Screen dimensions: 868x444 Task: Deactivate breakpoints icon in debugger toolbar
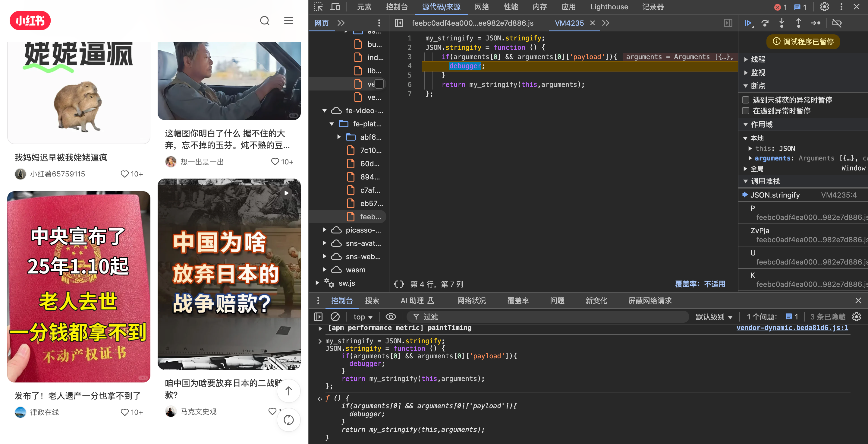point(837,23)
